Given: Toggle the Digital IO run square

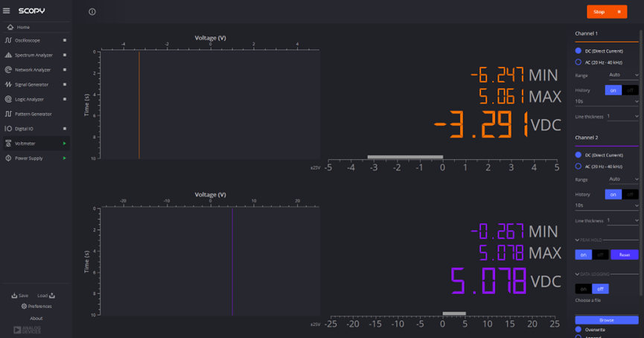Looking at the screenshot, I should click(65, 129).
